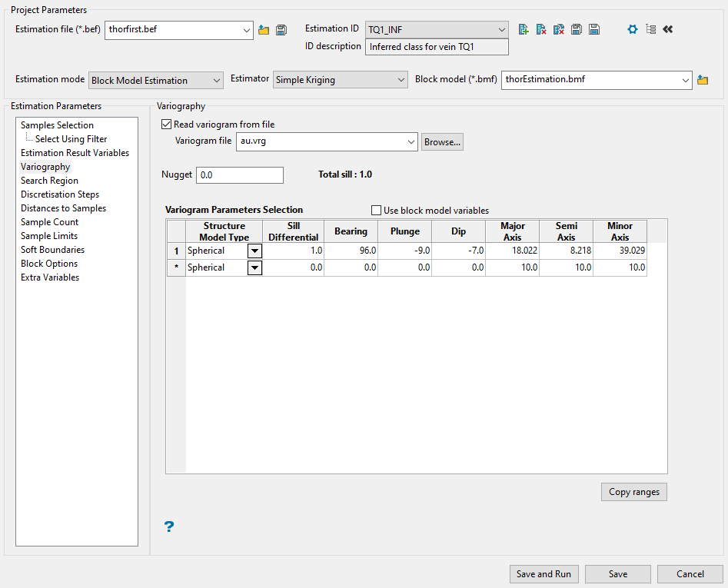This screenshot has height=588, width=728.
Task: Click the tree view icon beside gear
Action: click(x=650, y=29)
